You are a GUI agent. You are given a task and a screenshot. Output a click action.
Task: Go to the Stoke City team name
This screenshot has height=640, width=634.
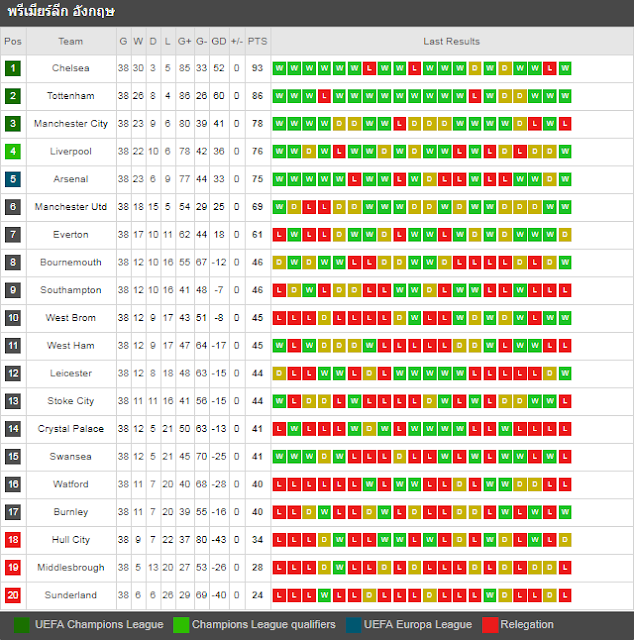(71, 401)
